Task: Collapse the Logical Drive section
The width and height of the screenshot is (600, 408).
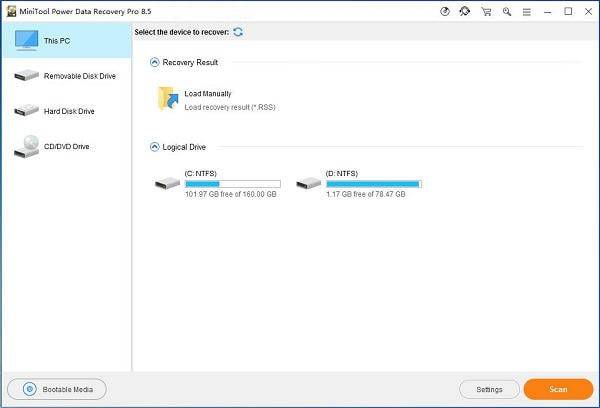Action: [x=155, y=147]
